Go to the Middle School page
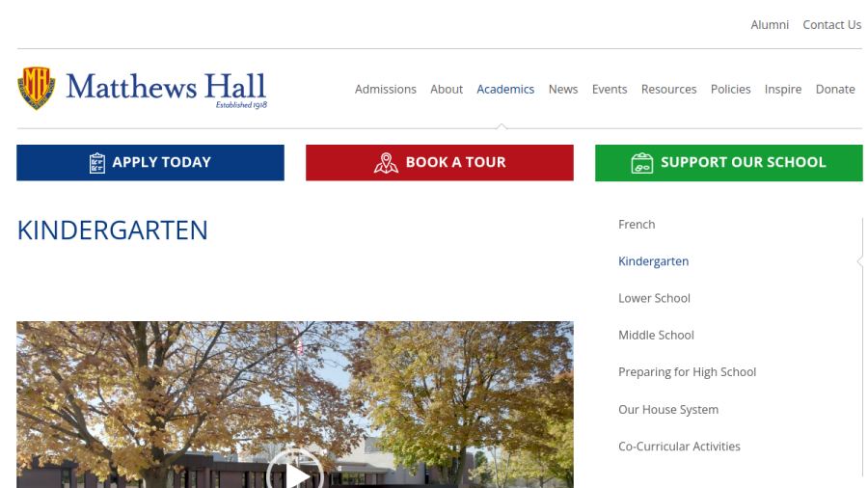This screenshot has width=868, height=488. point(656,335)
